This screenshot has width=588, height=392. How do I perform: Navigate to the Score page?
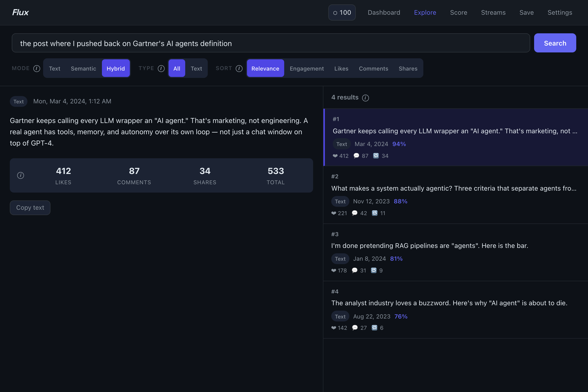(458, 12)
